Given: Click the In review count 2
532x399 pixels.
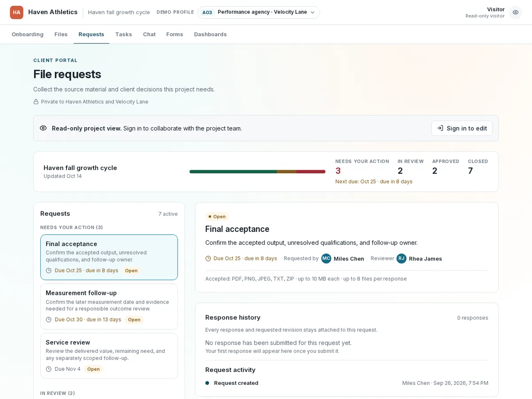Looking at the screenshot, I should pyautogui.click(x=400, y=171).
